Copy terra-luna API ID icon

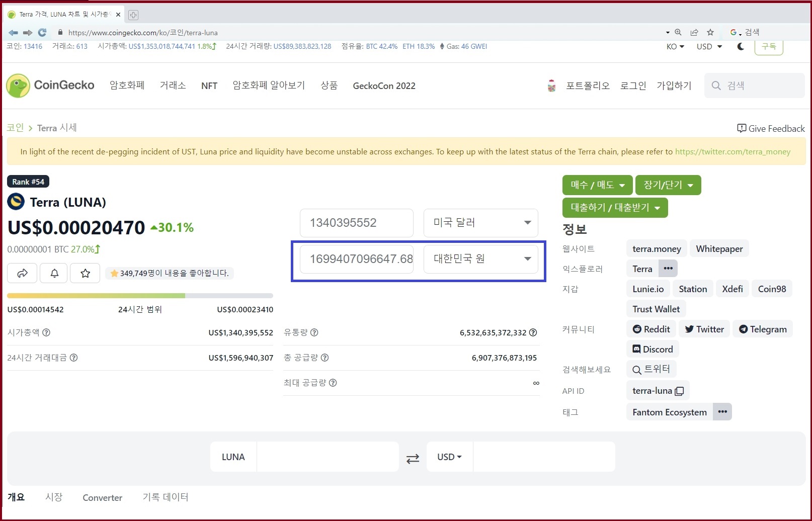tap(679, 391)
